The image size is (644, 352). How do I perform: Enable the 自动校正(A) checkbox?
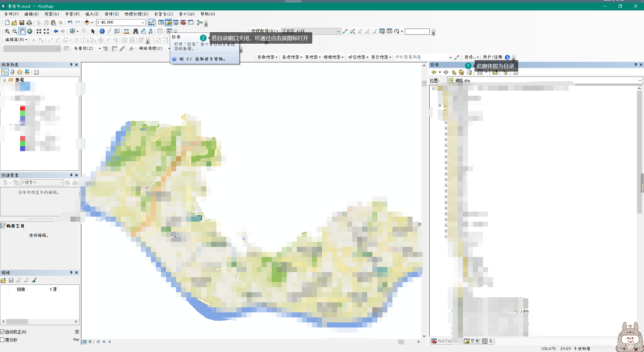[2, 332]
